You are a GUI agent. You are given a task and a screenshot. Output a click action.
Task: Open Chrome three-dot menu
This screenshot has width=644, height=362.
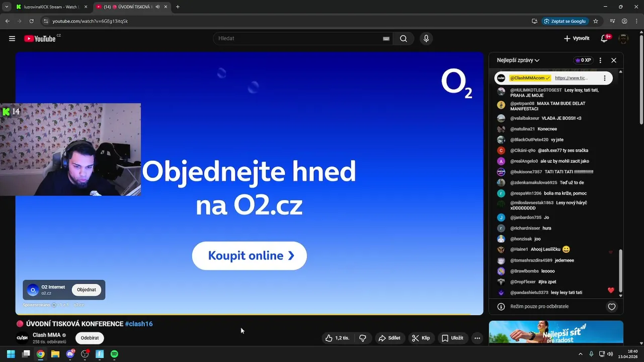tap(636, 21)
